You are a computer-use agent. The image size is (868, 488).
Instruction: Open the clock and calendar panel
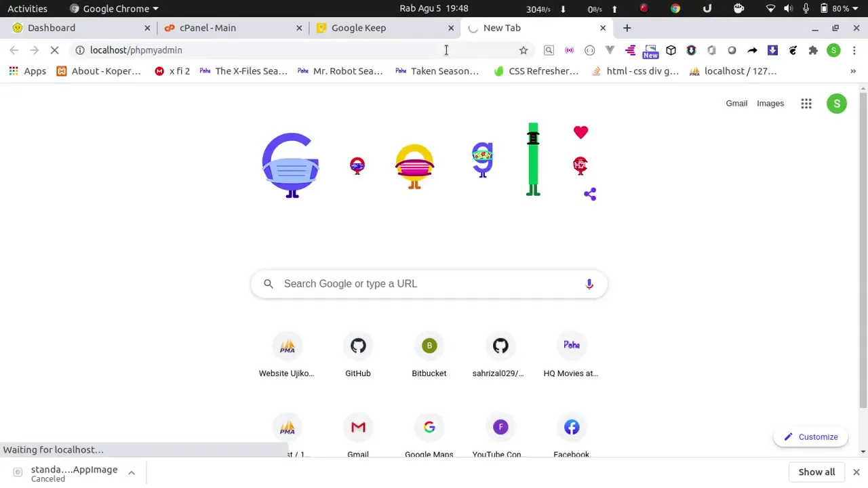pos(434,8)
